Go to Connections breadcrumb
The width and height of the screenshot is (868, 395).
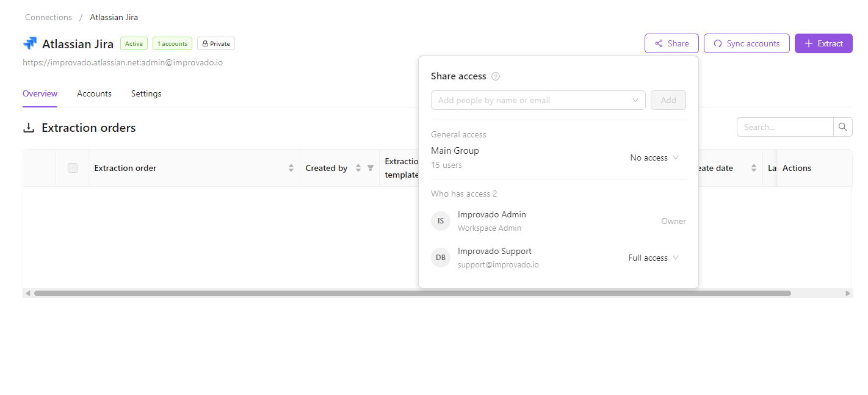[x=48, y=17]
